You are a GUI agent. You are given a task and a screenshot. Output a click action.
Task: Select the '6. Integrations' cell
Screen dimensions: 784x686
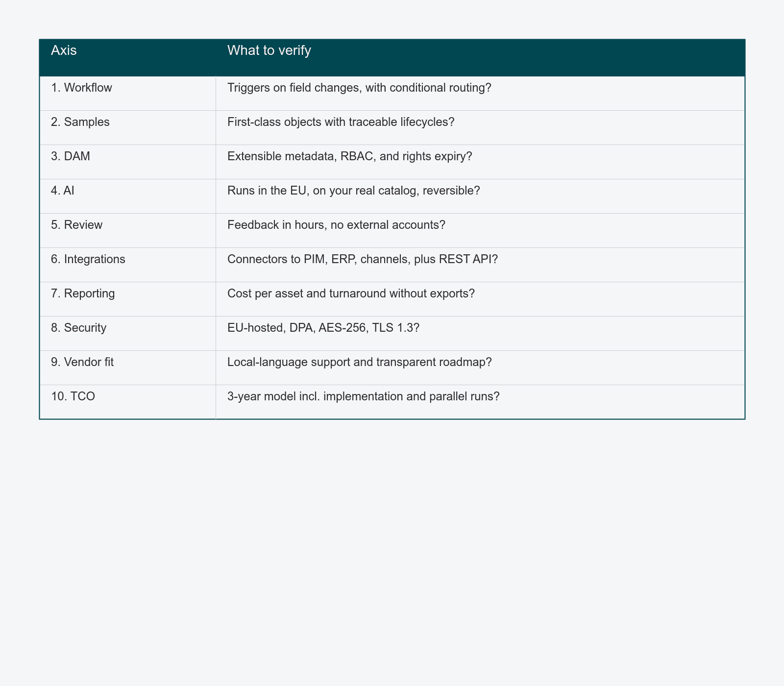coord(127,265)
